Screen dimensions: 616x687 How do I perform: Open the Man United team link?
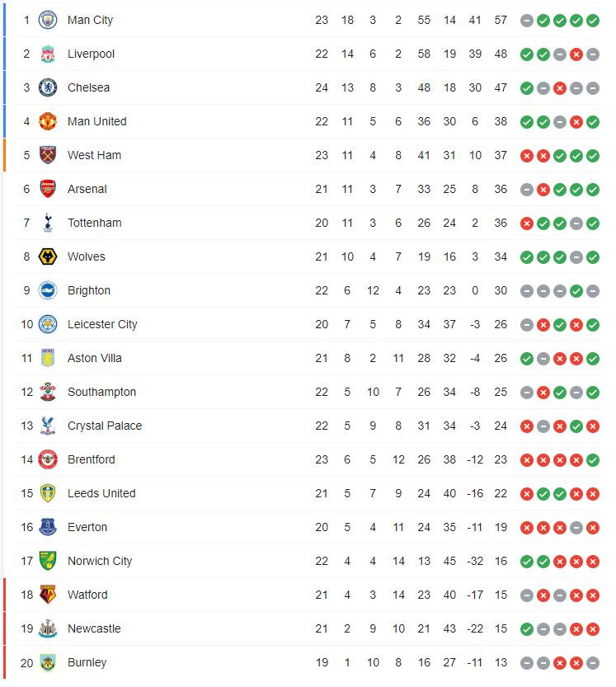96,121
